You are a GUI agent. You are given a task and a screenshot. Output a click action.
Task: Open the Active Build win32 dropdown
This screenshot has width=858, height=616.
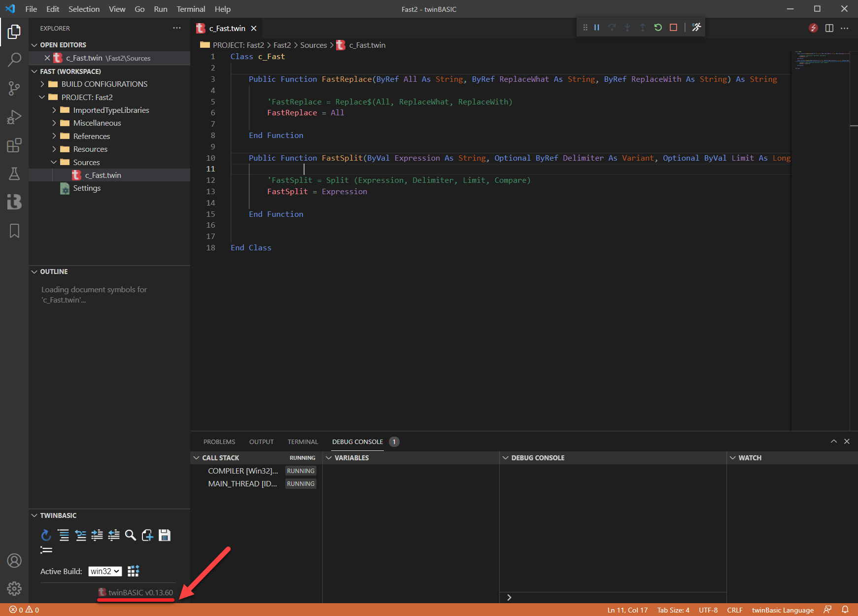104,571
